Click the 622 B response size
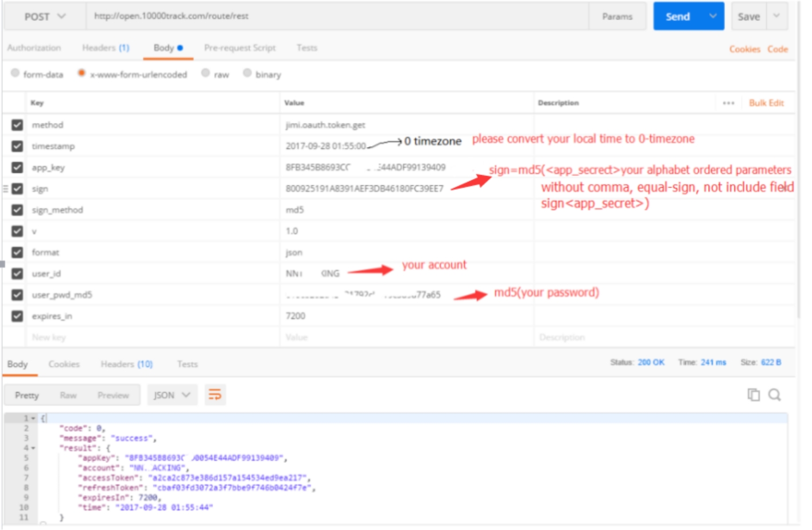The height and width of the screenshot is (530, 812). 771,362
